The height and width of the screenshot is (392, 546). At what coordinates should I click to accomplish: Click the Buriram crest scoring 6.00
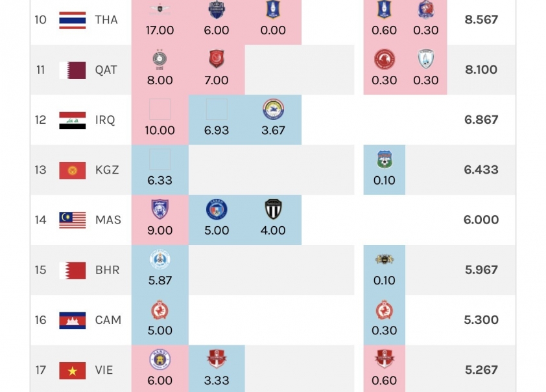click(216, 9)
